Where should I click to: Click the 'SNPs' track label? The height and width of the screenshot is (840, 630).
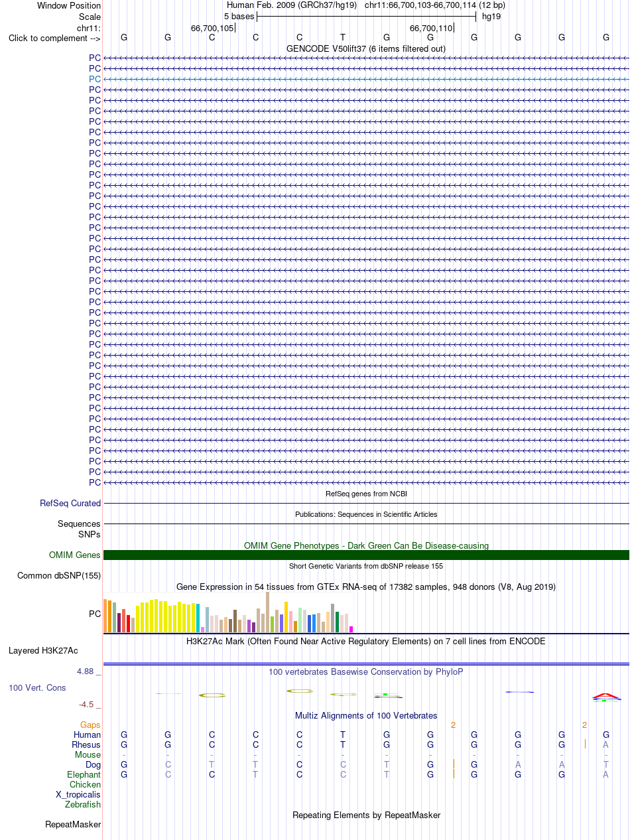tap(90, 534)
